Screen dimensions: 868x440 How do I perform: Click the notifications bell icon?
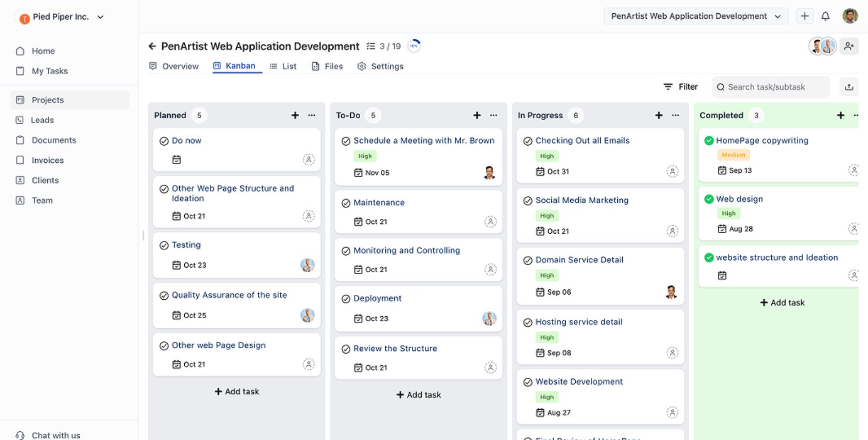825,16
